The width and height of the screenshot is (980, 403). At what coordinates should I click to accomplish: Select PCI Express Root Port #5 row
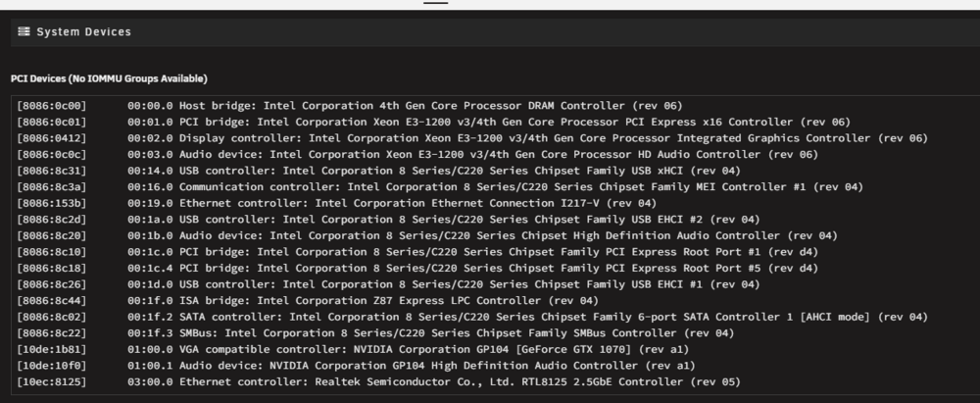pyautogui.click(x=417, y=269)
